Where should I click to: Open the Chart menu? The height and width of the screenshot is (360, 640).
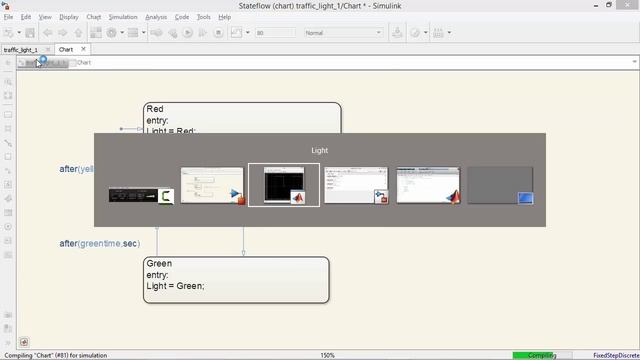click(93, 17)
